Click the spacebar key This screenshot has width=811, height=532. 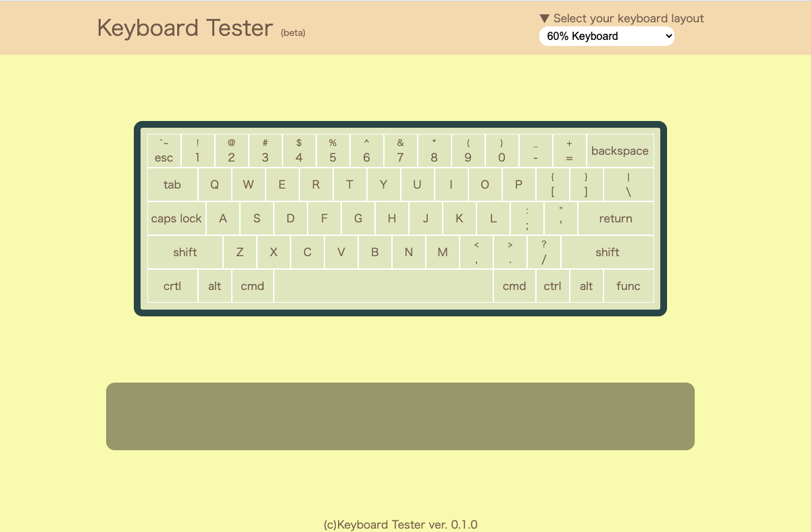point(383,286)
